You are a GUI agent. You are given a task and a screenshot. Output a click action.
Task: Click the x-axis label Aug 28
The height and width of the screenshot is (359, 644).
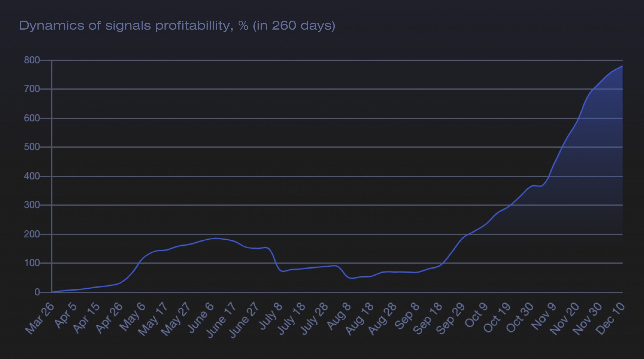click(x=382, y=318)
